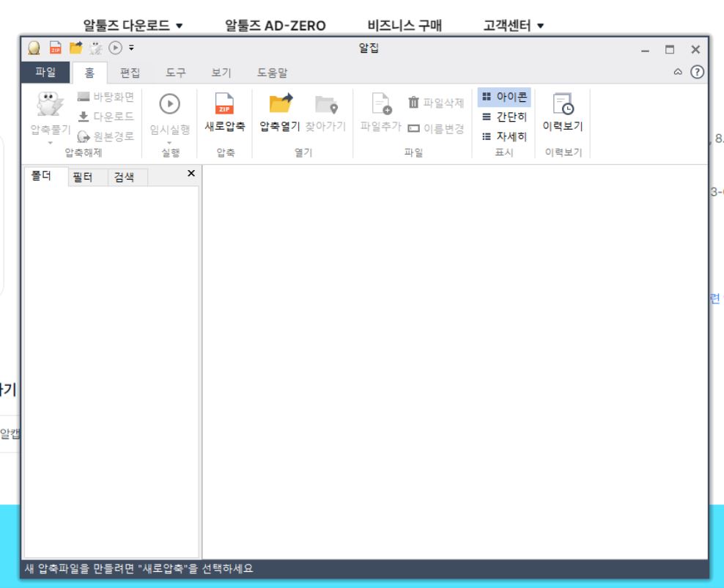Click 찾아가기 locate folder icon
Screen dimensions: 724x588
pyautogui.click(x=326, y=104)
